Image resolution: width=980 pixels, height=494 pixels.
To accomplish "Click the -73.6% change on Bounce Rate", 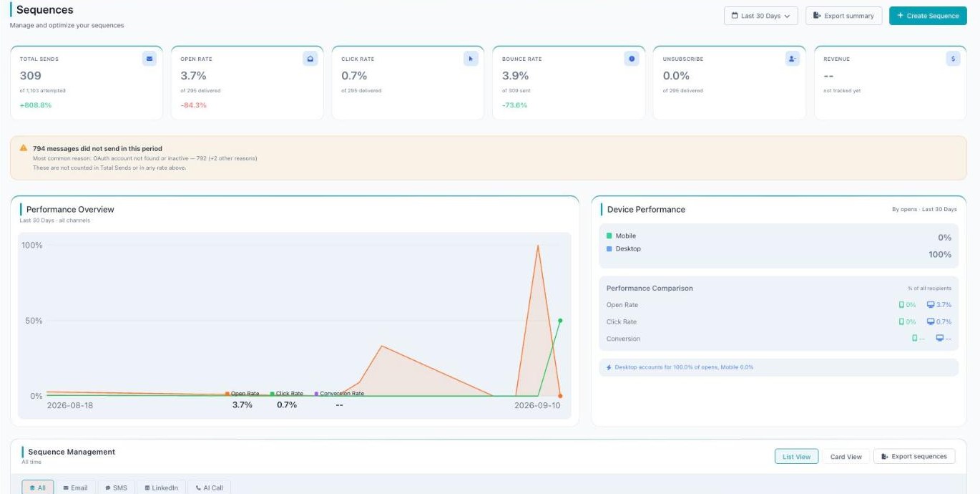I will (515, 105).
